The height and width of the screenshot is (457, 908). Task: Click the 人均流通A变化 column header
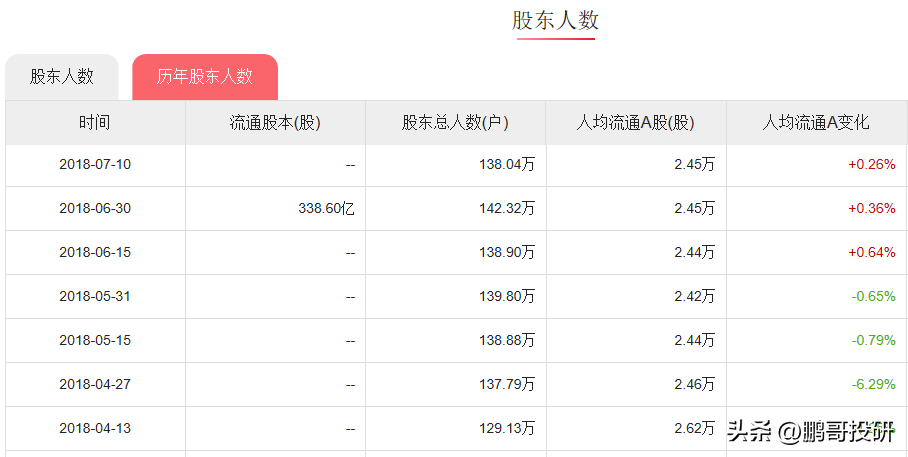pos(817,123)
